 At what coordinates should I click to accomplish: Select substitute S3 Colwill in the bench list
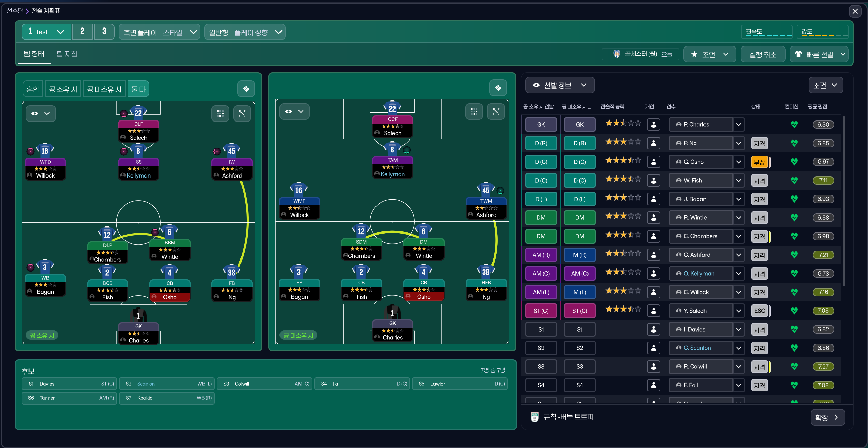pos(265,384)
